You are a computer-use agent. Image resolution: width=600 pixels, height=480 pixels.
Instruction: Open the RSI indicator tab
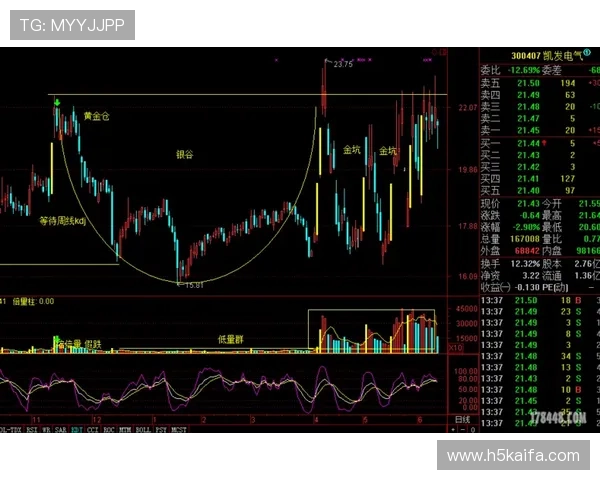click(x=32, y=429)
